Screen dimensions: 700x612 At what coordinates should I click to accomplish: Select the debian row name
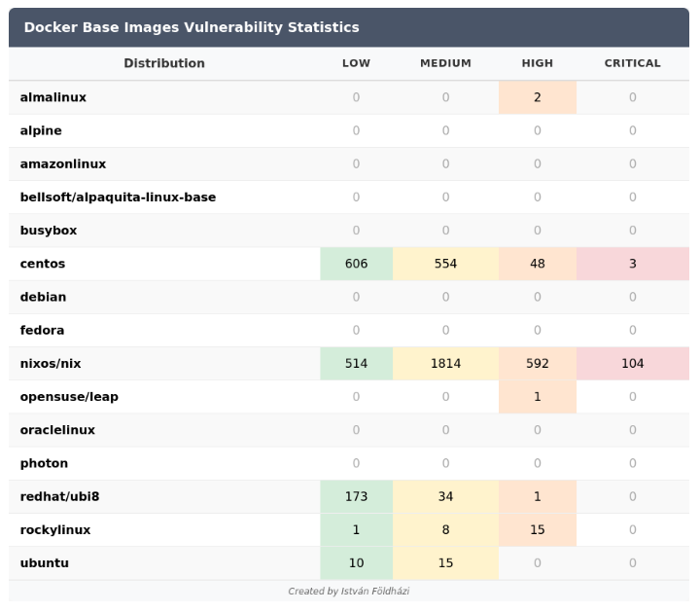pyautogui.click(x=43, y=297)
